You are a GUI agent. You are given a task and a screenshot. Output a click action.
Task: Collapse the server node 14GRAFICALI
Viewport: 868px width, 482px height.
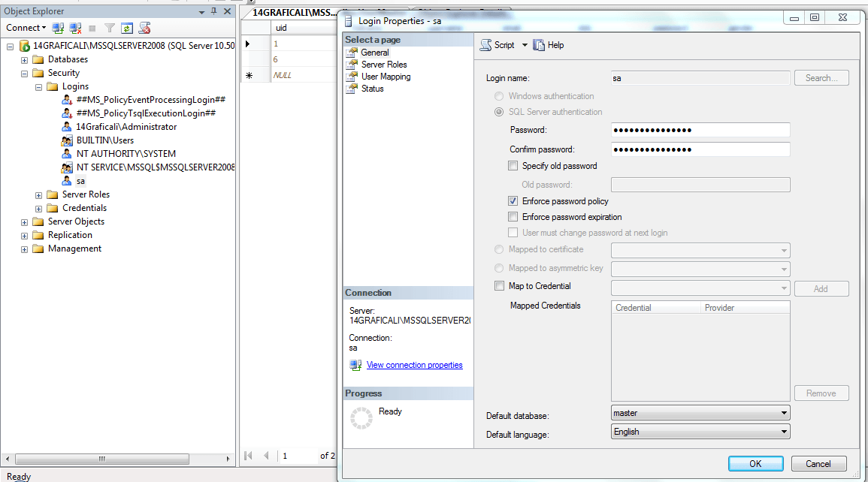tap(10, 47)
